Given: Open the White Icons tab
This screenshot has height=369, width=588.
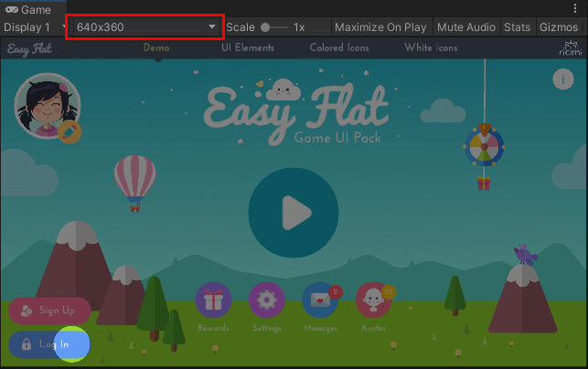Looking at the screenshot, I should [x=431, y=47].
